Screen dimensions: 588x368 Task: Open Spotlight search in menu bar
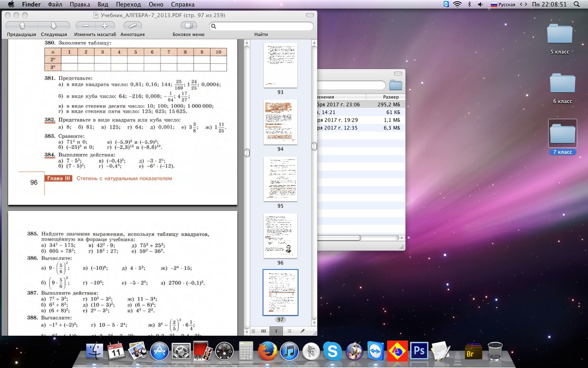[577, 4]
